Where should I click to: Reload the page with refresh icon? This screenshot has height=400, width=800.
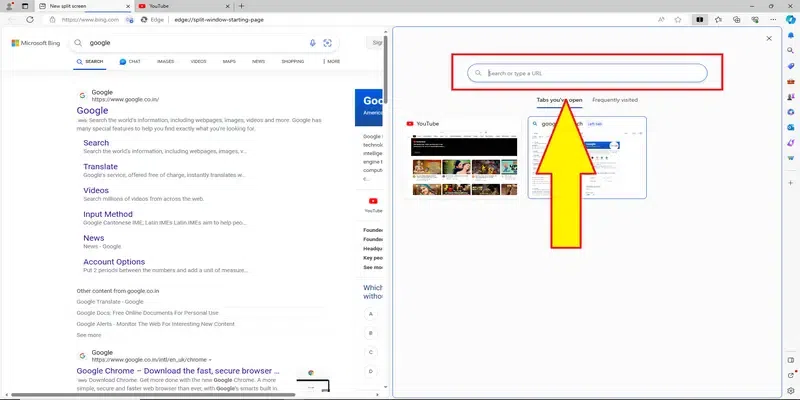click(x=30, y=19)
